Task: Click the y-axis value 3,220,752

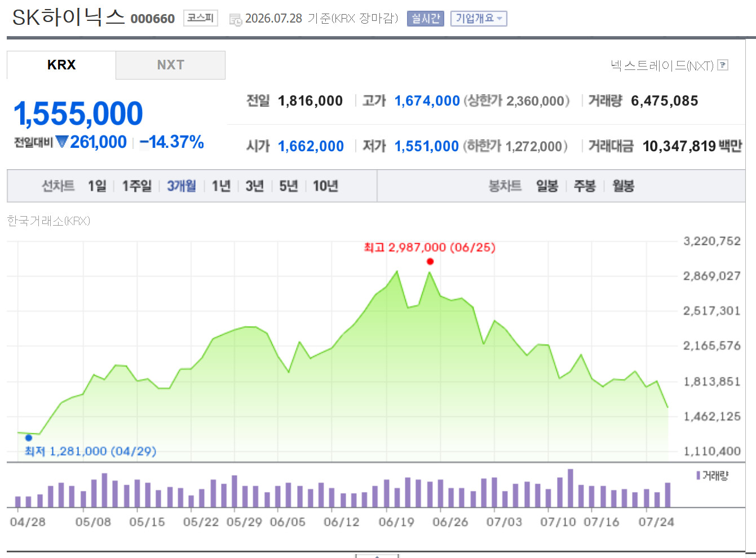Action: 712,241
